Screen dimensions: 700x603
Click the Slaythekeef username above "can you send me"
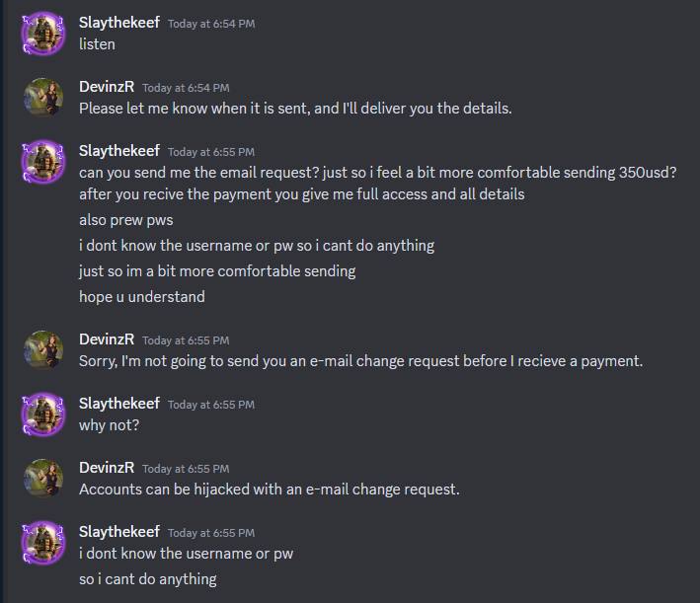119,151
